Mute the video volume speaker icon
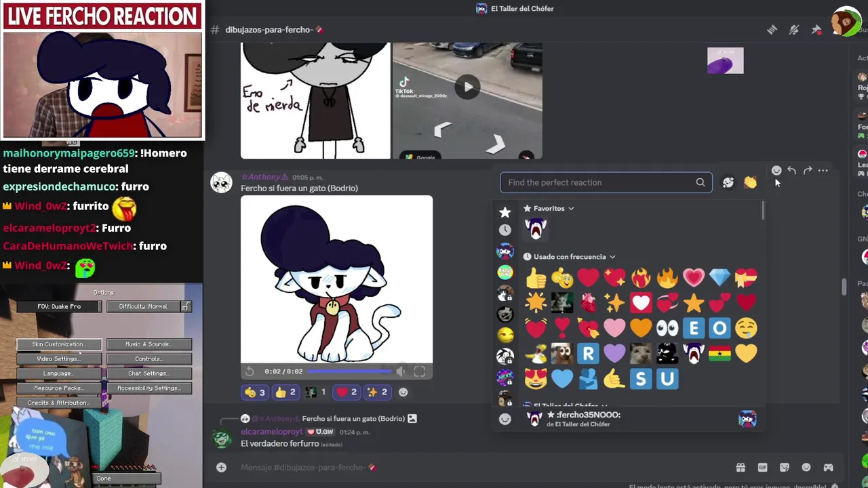Viewport: 868px width, 488px height. coord(401,371)
